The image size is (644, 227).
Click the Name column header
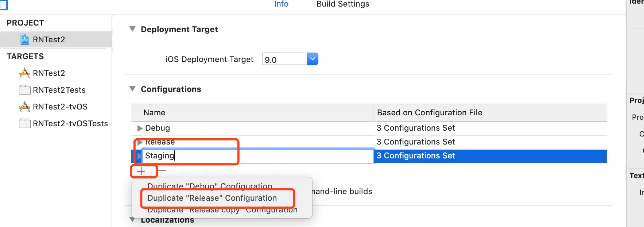pos(154,113)
